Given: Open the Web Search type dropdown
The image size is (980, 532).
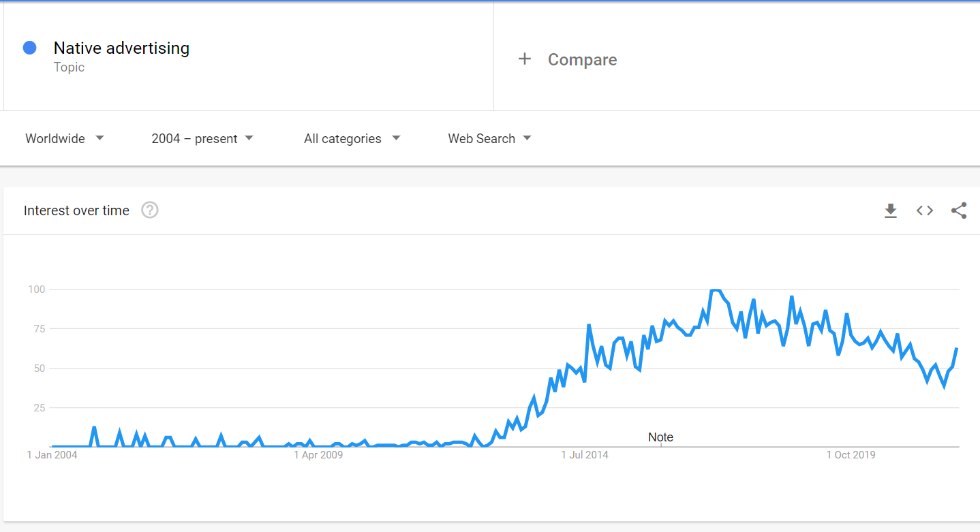Looking at the screenshot, I should (489, 138).
